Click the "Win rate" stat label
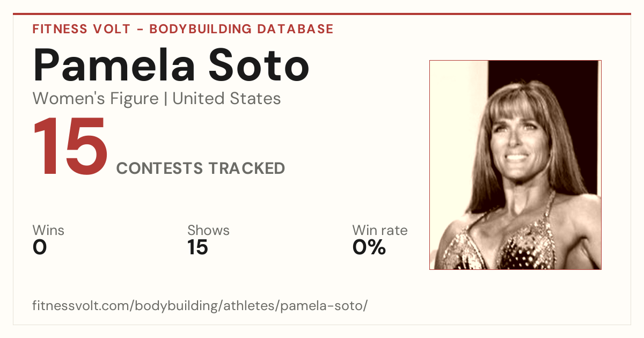Viewport: 644px width, 338px height. click(x=380, y=231)
